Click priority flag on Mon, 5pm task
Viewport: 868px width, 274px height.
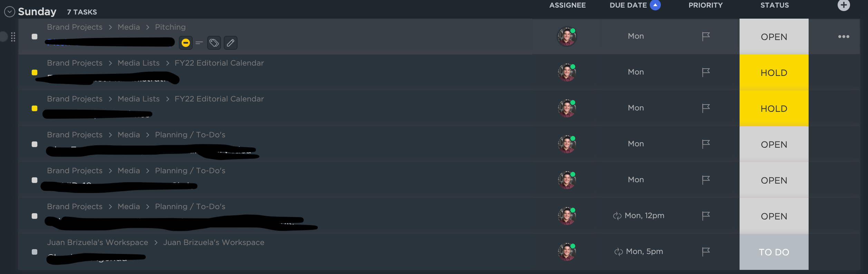706,252
